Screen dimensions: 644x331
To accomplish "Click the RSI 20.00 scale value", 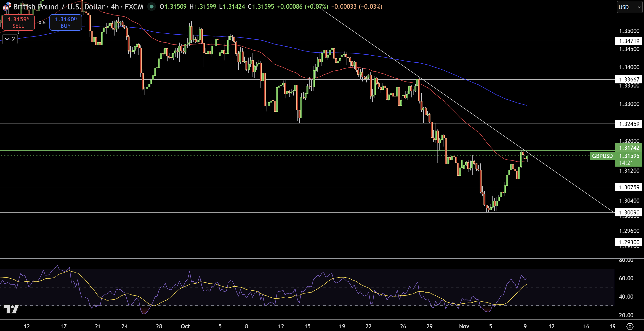I will point(626,315).
